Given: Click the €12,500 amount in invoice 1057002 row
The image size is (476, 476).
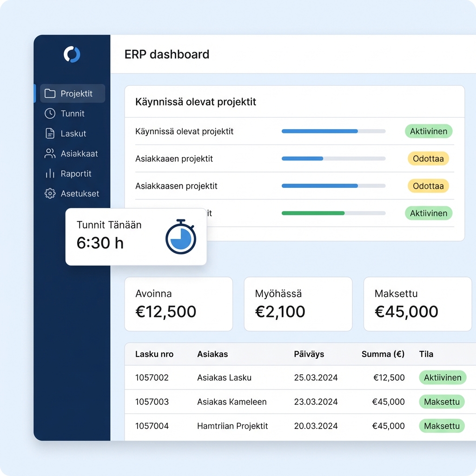Looking at the screenshot, I should [x=389, y=377].
